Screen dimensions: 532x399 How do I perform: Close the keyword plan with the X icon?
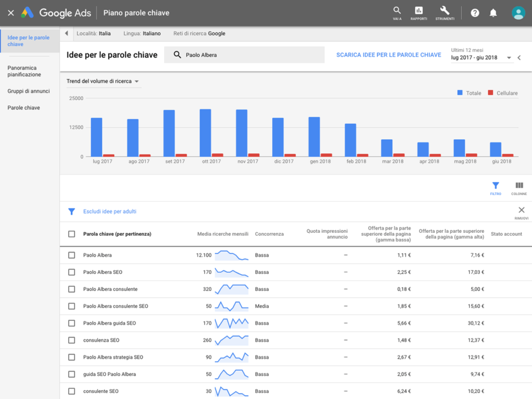[11, 13]
